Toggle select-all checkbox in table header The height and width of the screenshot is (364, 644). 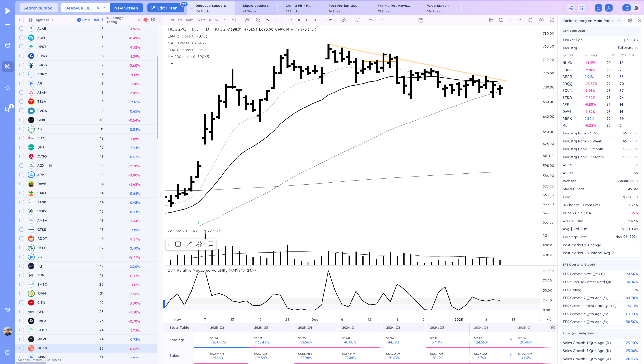point(22,20)
